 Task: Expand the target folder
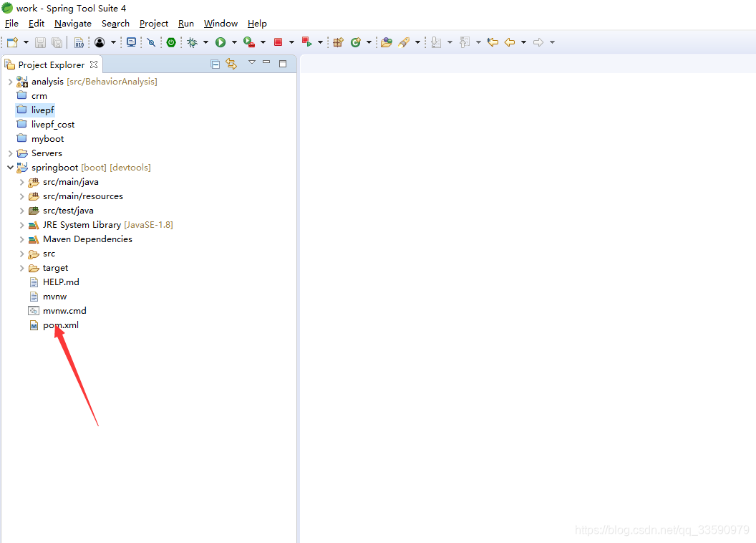click(21, 268)
